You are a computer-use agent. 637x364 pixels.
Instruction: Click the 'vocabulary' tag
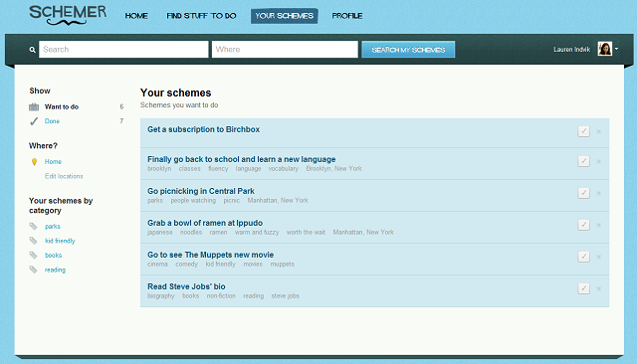click(283, 168)
